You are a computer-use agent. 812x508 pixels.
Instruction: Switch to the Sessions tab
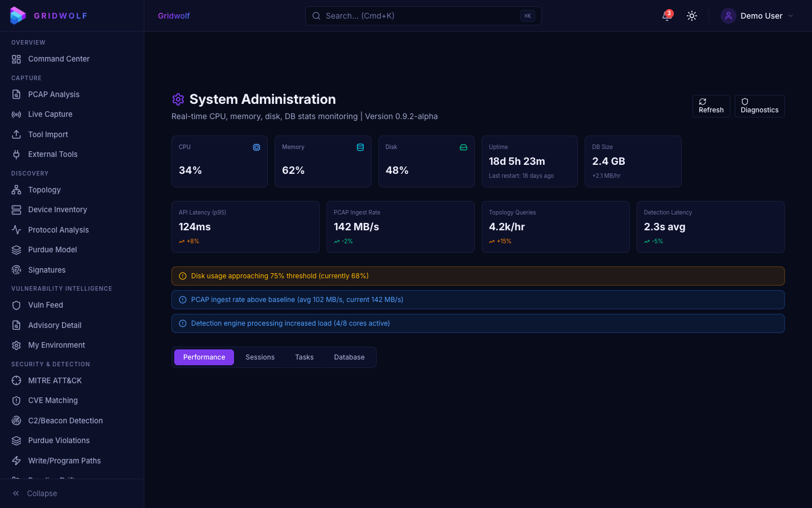260,357
